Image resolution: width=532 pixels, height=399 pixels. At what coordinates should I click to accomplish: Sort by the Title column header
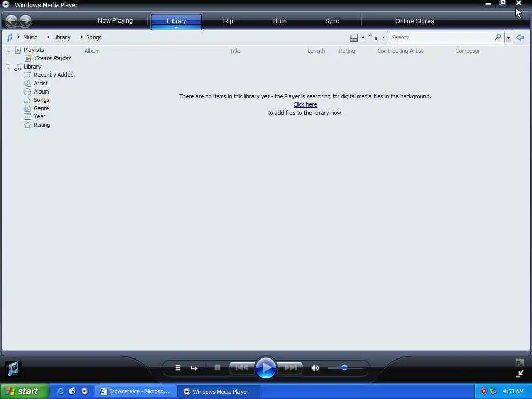click(235, 51)
